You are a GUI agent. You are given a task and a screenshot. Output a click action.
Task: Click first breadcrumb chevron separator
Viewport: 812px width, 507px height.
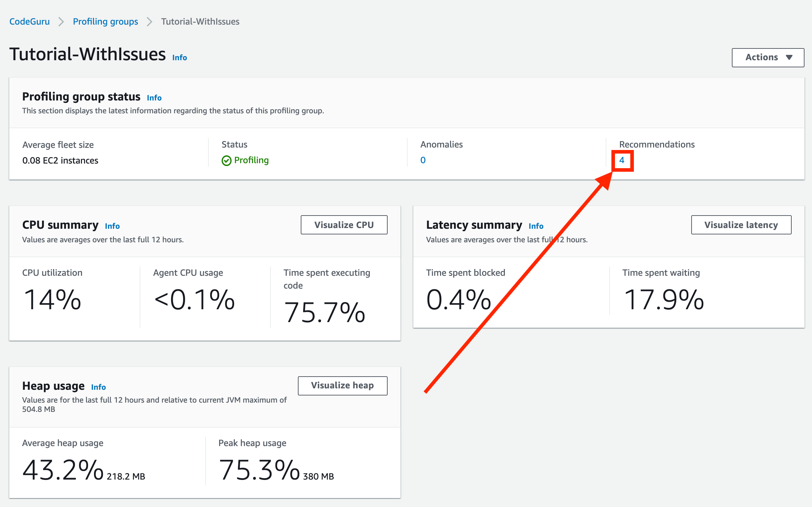[x=61, y=22]
